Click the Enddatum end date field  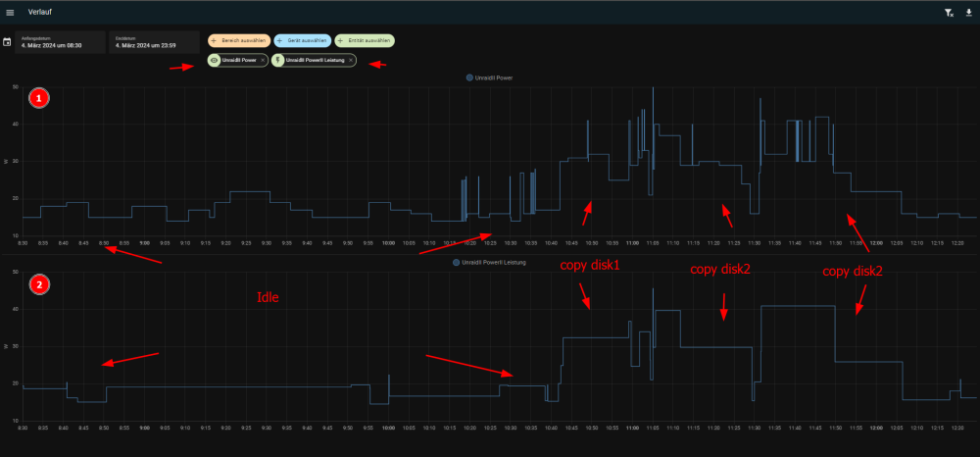tap(154, 42)
